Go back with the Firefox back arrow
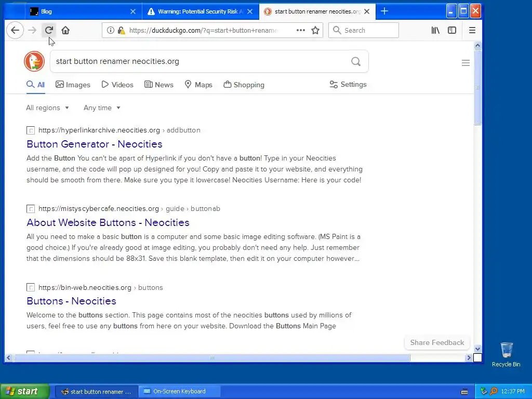Image resolution: width=532 pixels, height=399 pixels. click(15, 30)
